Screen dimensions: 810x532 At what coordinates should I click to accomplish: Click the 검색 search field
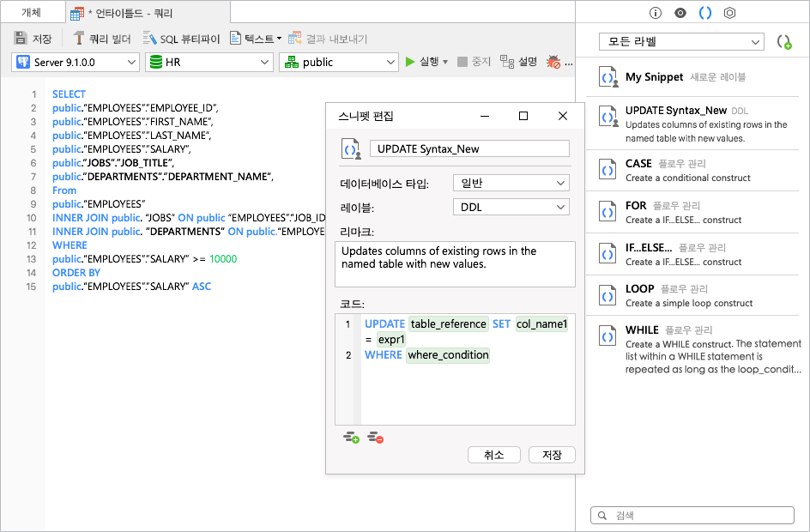[692, 515]
